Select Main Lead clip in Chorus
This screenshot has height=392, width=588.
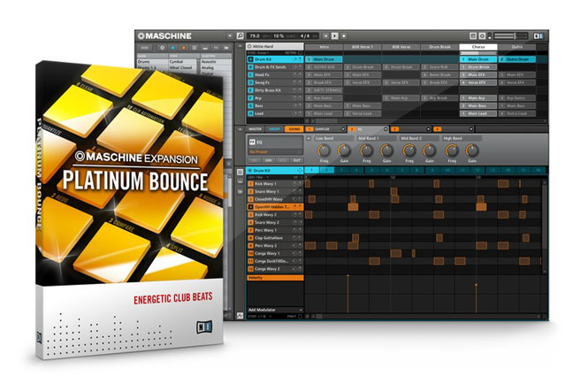(x=478, y=113)
